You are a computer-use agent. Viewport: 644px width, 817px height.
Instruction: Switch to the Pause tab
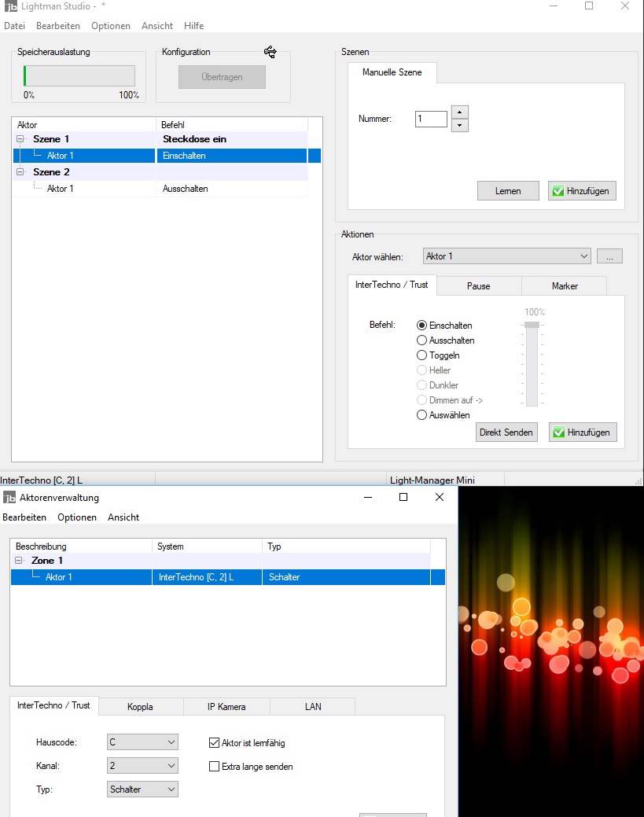(478, 286)
